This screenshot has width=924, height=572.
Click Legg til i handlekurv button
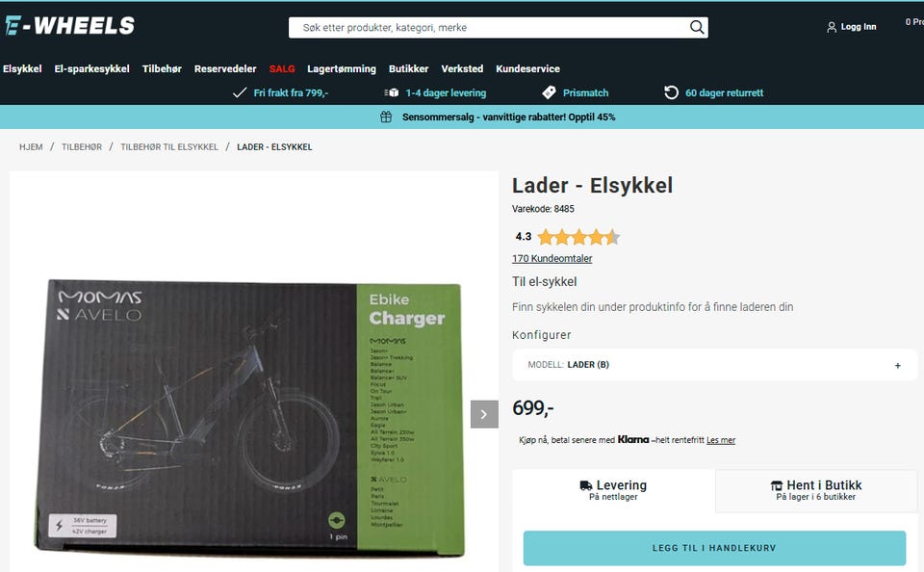click(714, 548)
